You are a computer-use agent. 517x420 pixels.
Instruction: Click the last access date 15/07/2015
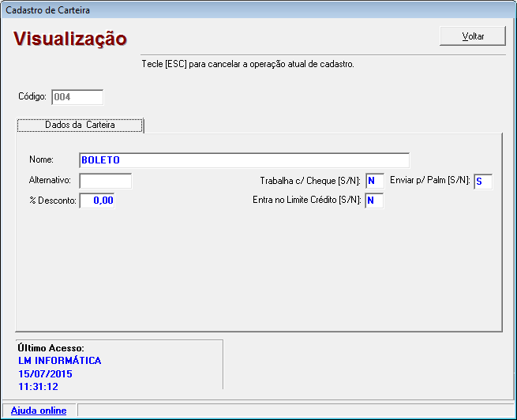[44, 373]
